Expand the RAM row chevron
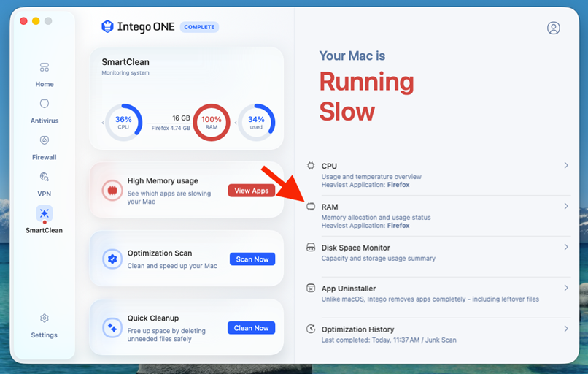Viewport: 588px width, 374px height. tap(566, 206)
